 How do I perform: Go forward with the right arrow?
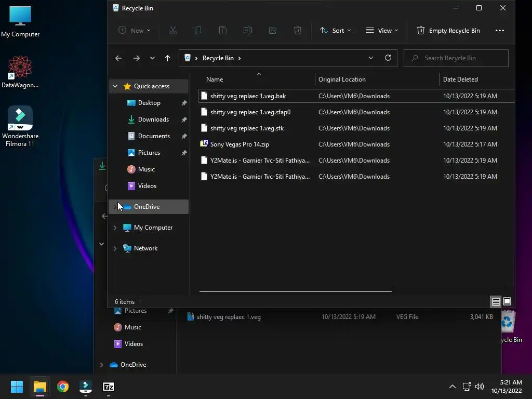tap(137, 58)
